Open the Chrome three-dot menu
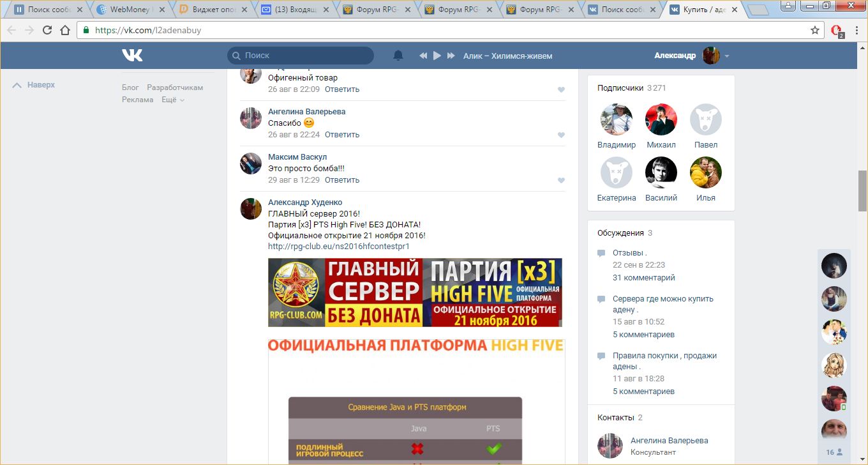868x465 pixels. click(857, 30)
